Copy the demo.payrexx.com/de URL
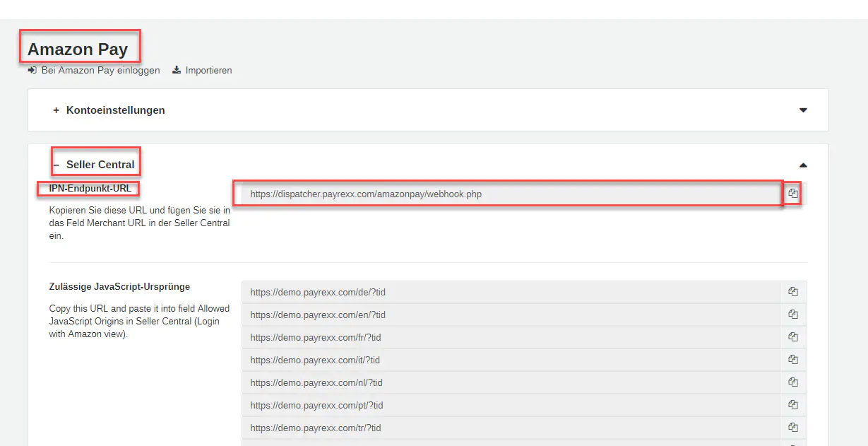This screenshot has width=868, height=446. pyautogui.click(x=793, y=292)
